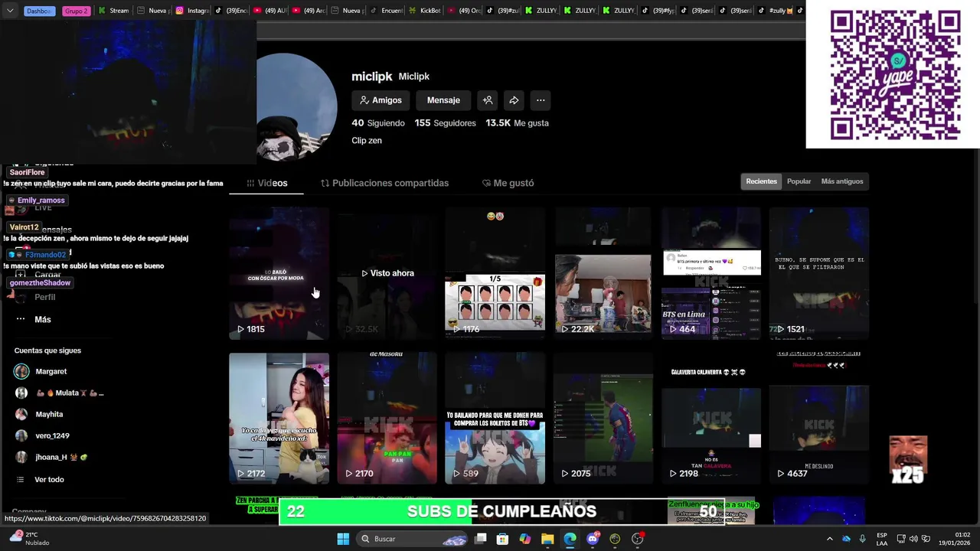Switch to the Stream browser tab
Screen dimensions: 980x551
coord(114,11)
